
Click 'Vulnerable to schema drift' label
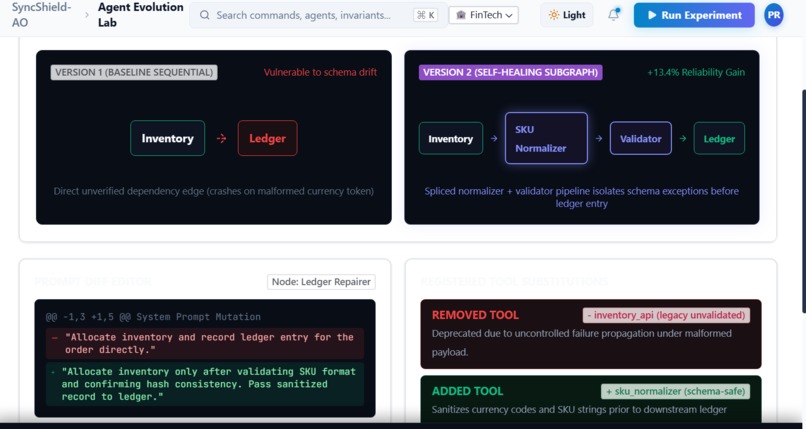tap(320, 72)
